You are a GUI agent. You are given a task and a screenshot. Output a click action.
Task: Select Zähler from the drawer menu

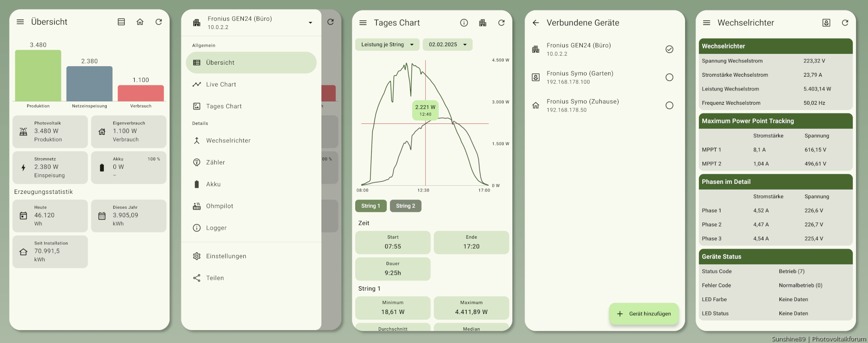(215, 162)
